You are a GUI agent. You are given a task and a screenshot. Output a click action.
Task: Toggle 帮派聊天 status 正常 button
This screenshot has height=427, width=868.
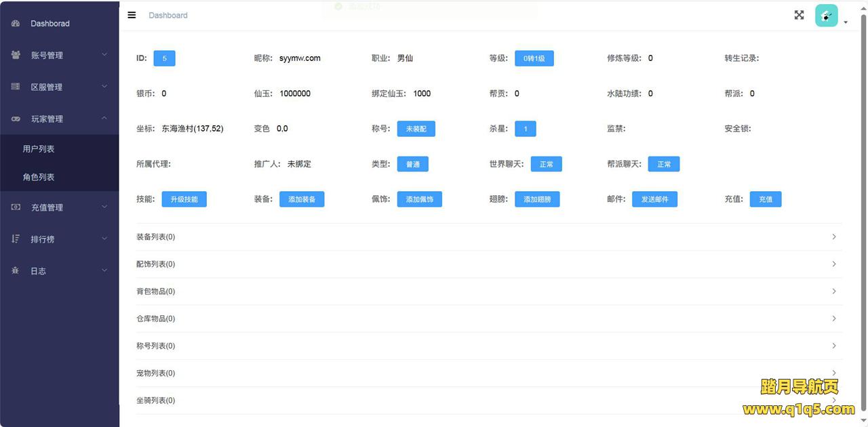[x=663, y=164]
